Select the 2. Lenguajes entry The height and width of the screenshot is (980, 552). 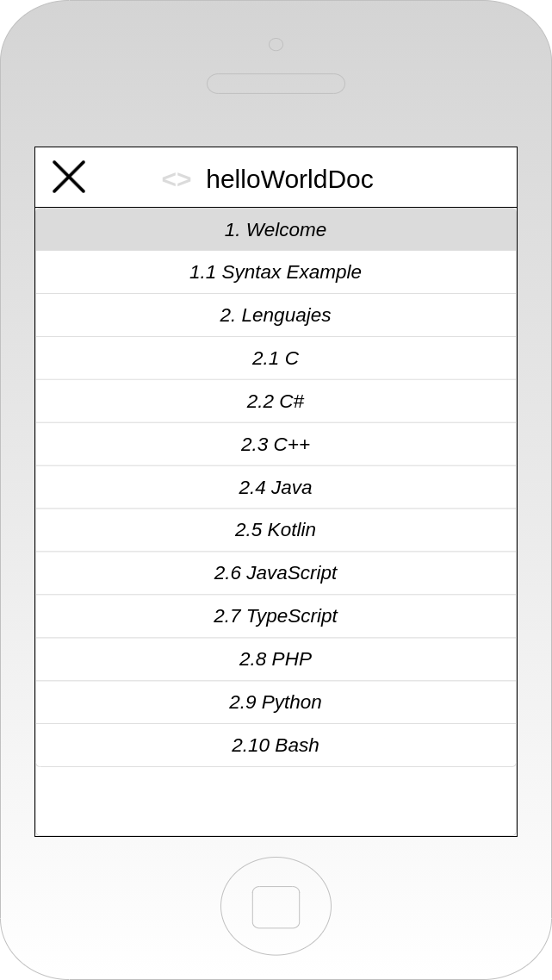[x=276, y=315]
